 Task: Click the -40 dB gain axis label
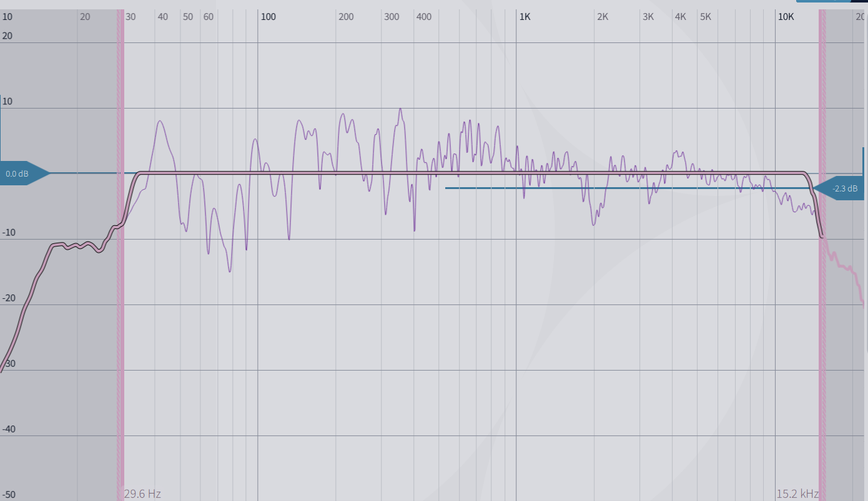click(7, 429)
